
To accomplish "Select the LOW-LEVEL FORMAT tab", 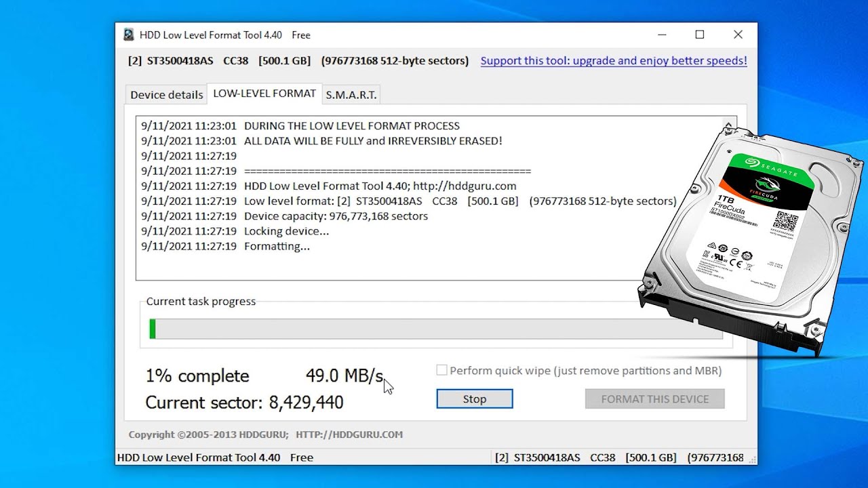I will click(x=264, y=94).
